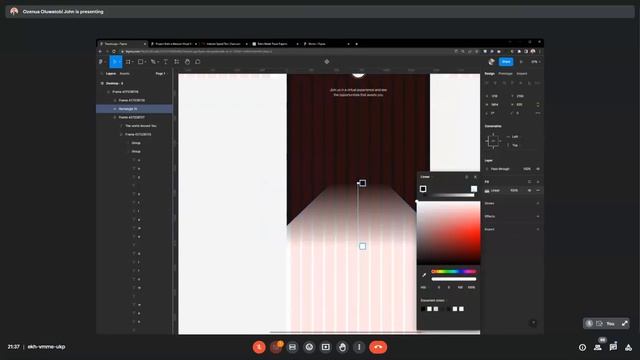This screenshot has width=640, height=360.
Task: Select the Rectangle shape tool
Action: coord(141,62)
